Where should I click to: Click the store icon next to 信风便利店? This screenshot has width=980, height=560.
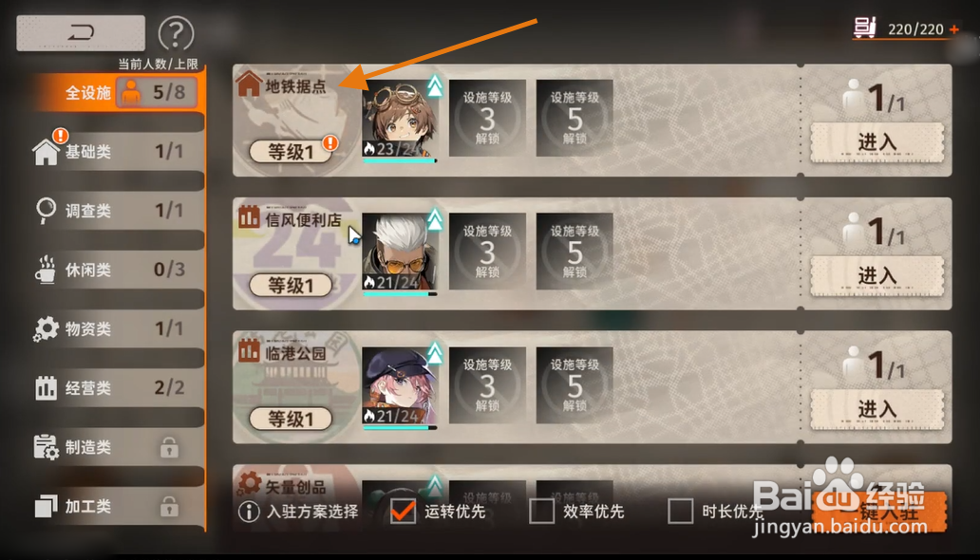coord(249,216)
